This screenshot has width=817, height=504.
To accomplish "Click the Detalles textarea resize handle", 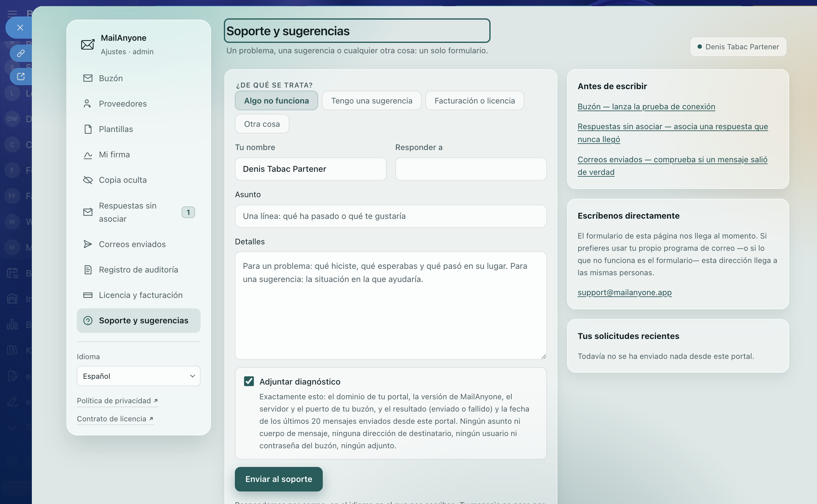I will [543, 356].
